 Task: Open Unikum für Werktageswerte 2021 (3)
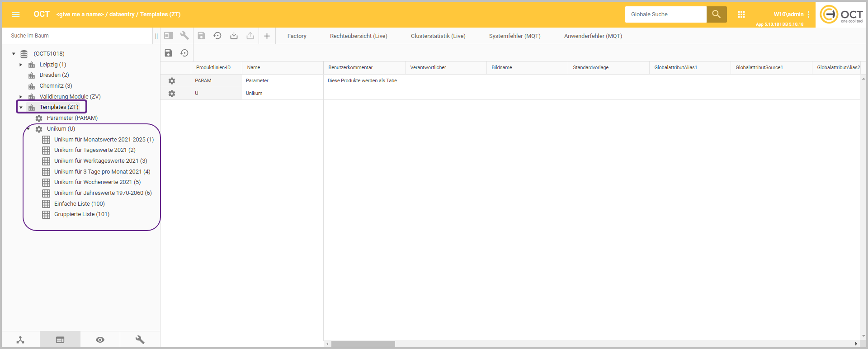pyautogui.click(x=101, y=161)
